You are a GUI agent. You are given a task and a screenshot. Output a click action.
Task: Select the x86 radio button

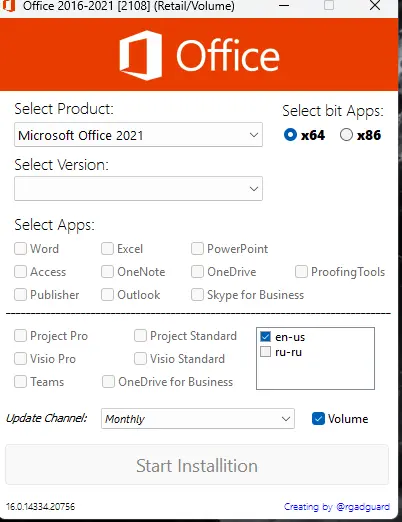[346, 135]
